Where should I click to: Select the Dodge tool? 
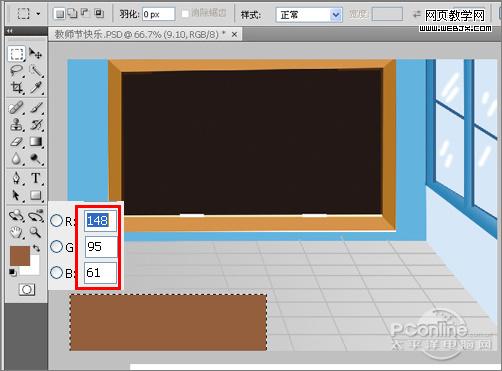[35, 159]
